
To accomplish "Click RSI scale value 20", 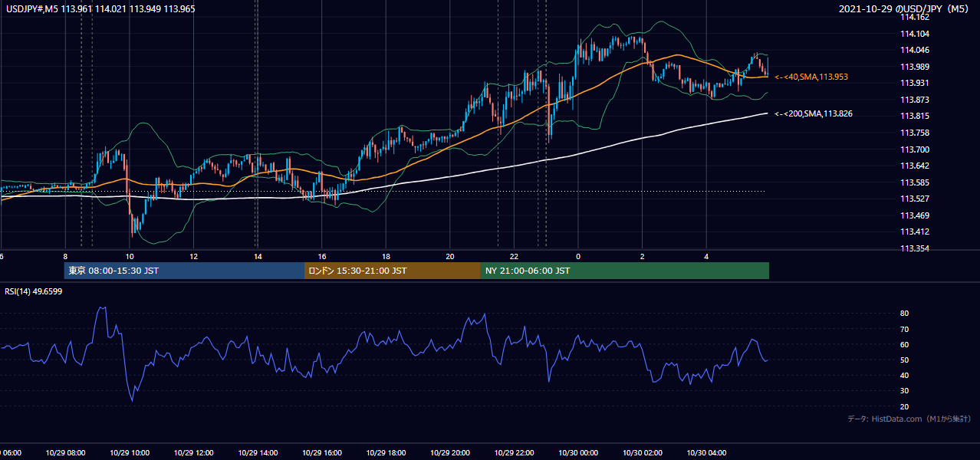I will coord(905,406).
